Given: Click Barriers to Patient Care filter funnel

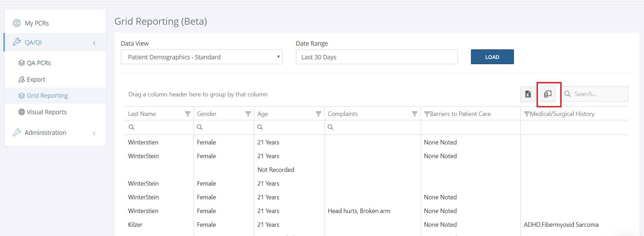Looking at the screenshot, I should point(427,114).
